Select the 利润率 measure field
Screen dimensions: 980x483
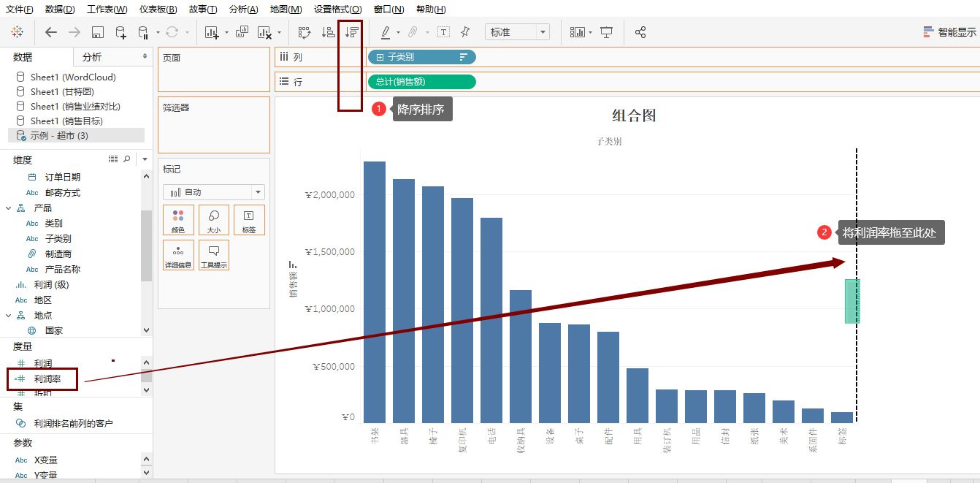47,379
